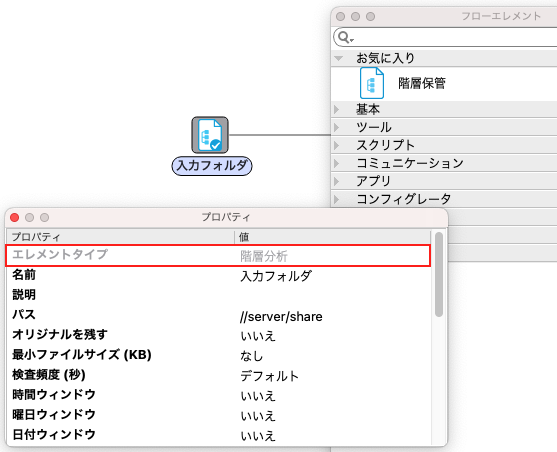
Task: Click the いいえ value for 曜日ウィンドウ
Action: tap(258, 416)
